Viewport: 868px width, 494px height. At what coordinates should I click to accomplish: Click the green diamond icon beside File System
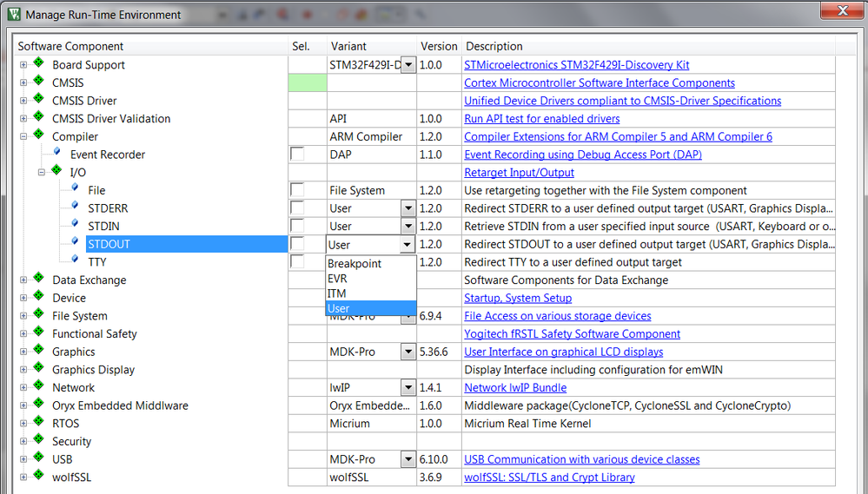tap(39, 313)
